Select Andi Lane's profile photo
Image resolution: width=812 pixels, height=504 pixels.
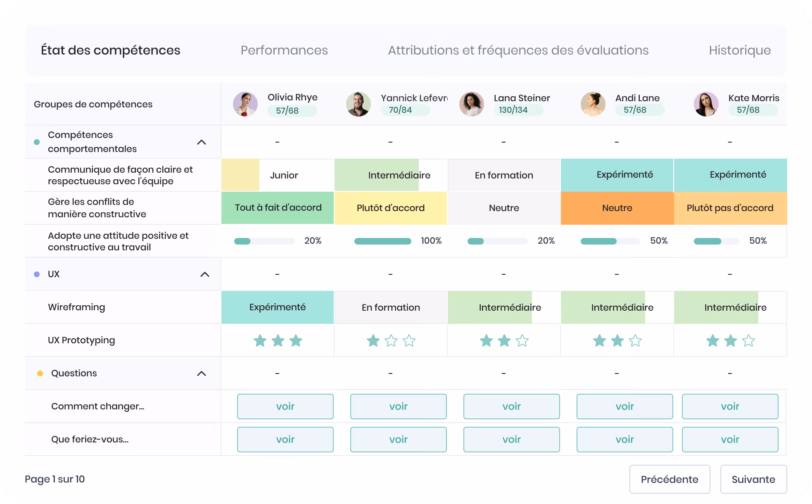click(593, 104)
